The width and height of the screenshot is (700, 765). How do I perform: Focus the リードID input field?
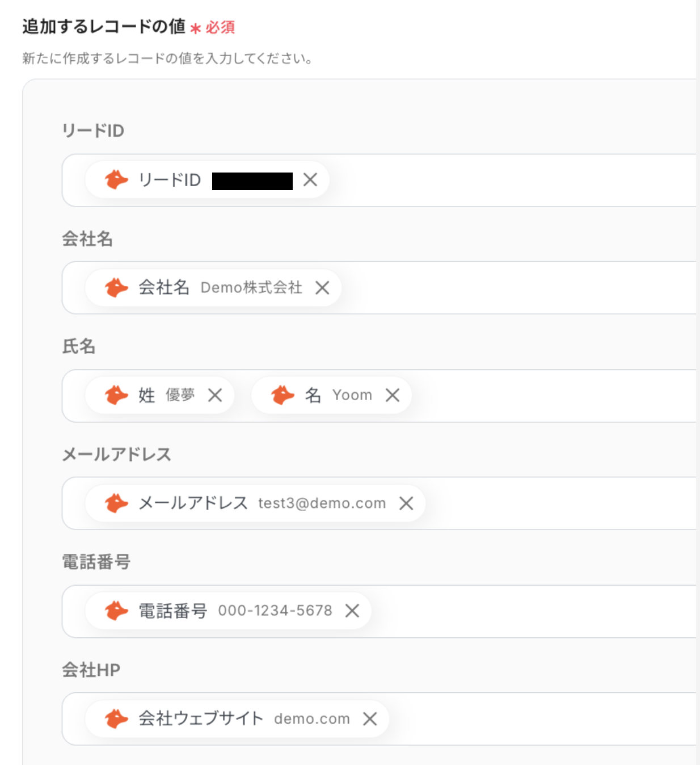pyautogui.click(x=511, y=180)
